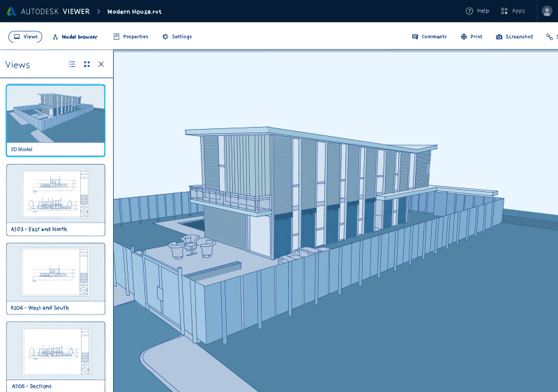Screen dimensions: 558x392
Task: Print the current view
Action: (472, 36)
